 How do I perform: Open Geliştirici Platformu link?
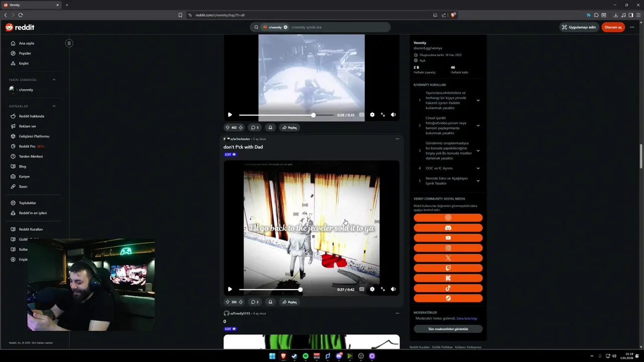tap(34, 136)
